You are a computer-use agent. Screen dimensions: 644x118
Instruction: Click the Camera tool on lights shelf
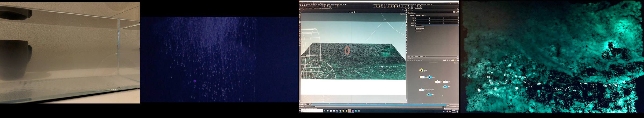374,6
